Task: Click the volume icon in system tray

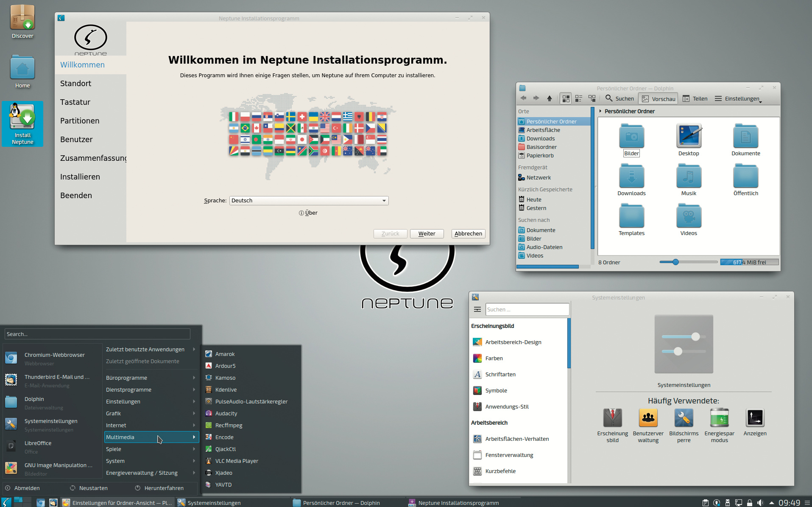Action: click(x=760, y=503)
